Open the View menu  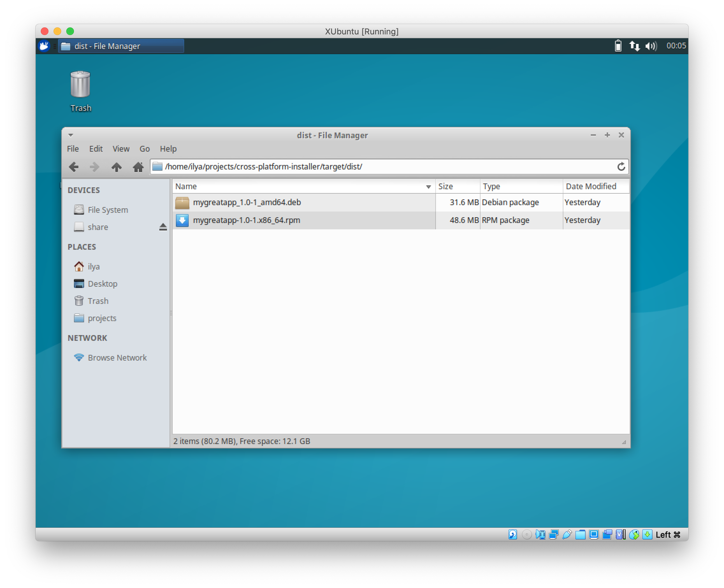(x=121, y=149)
